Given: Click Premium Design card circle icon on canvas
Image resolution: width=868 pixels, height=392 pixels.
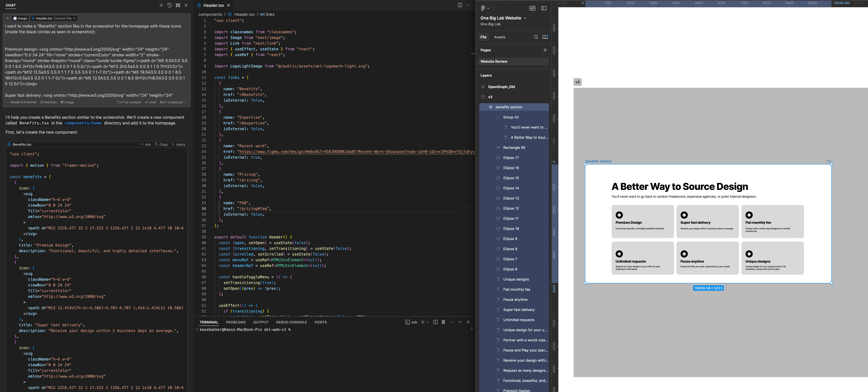Looking at the screenshot, I should 619,215.
